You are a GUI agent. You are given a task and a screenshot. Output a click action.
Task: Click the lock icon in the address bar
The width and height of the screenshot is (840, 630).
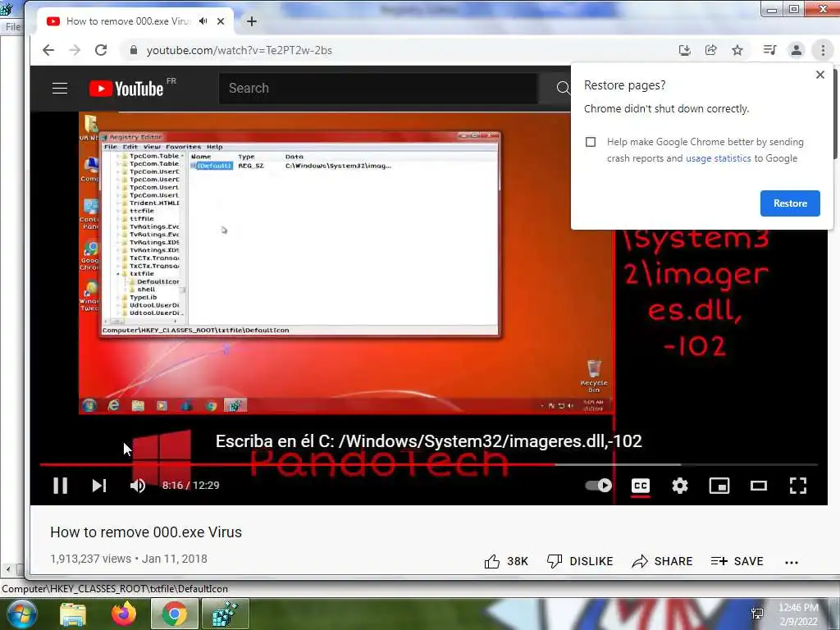point(134,50)
